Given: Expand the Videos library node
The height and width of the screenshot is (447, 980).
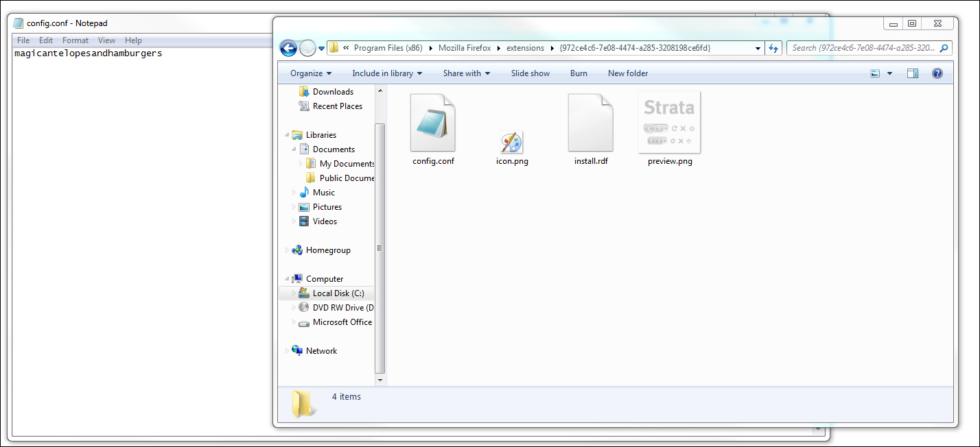Looking at the screenshot, I should (x=294, y=221).
